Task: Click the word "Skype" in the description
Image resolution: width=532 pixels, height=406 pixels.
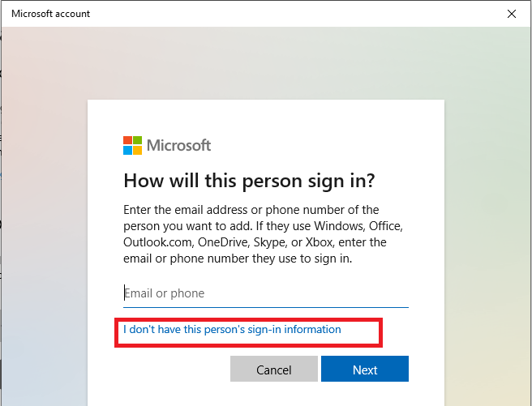Action: coord(272,242)
